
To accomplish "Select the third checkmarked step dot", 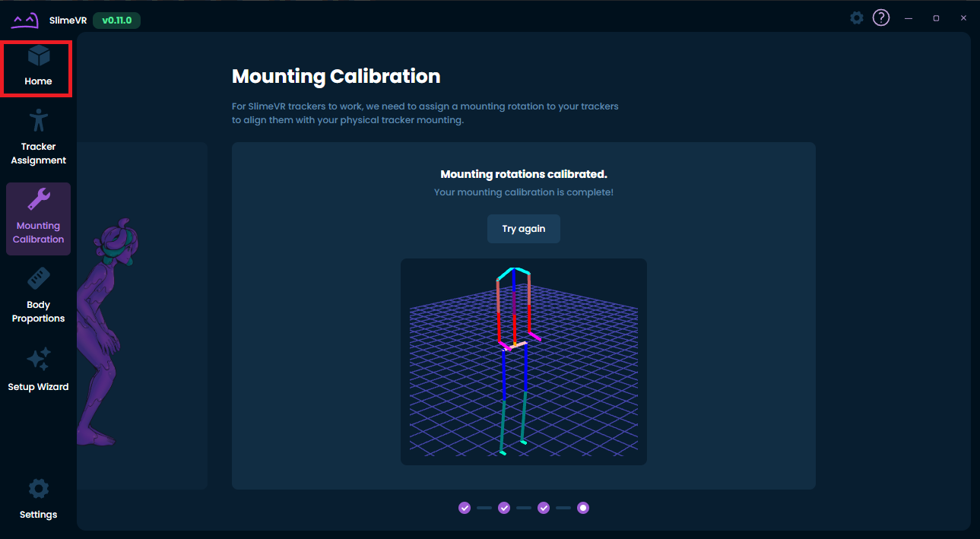I will (x=544, y=508).
